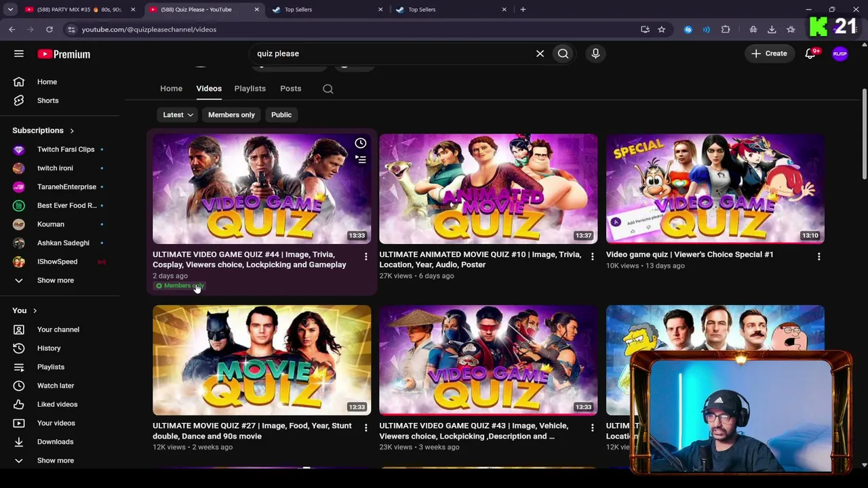Expand Show more under the You section
868x488 pixels.
(60, 461)
